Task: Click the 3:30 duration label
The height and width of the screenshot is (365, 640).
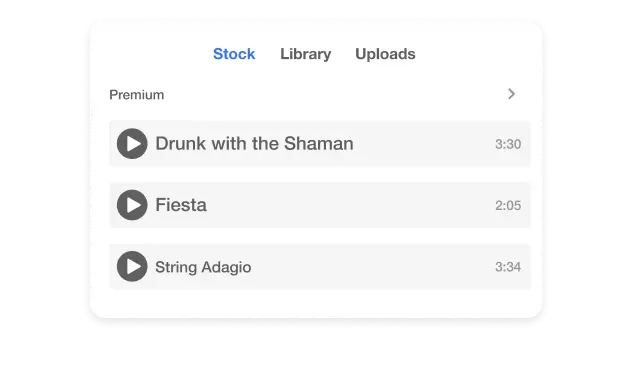Action: coord(508,144)
